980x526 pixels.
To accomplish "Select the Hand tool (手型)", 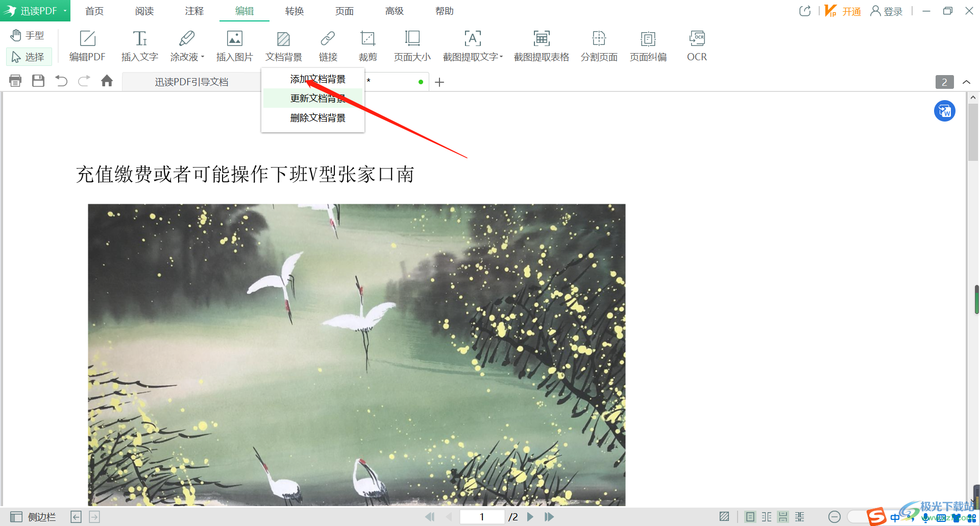I will pos(28,35).
